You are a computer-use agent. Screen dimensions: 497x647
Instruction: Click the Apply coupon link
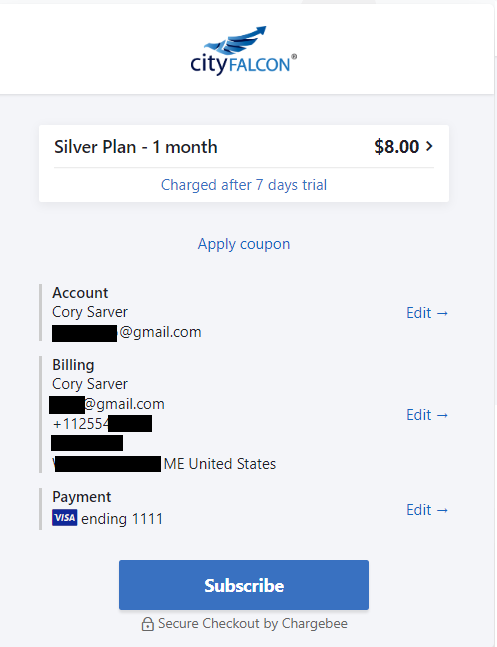tap(244, 244)
